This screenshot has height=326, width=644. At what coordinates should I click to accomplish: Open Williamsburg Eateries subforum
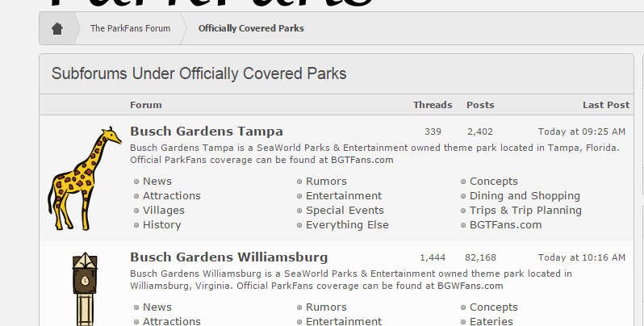point(491,321)
